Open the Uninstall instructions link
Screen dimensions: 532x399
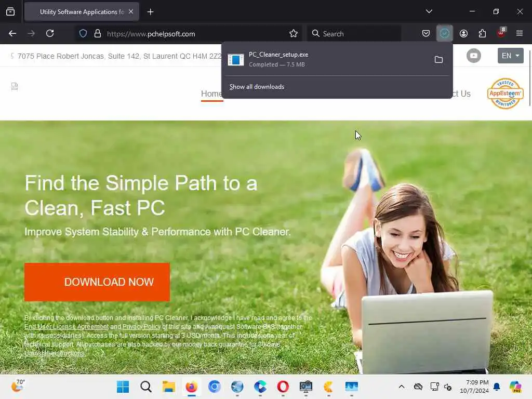[x=54, y=353]
